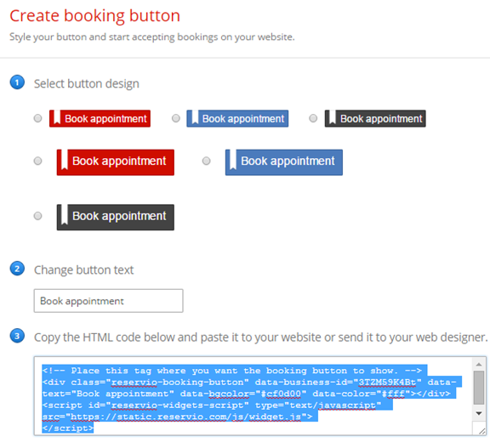Choose the large red button design radio
This screenshot has width=490, height=448.
[x=37, y=161]
